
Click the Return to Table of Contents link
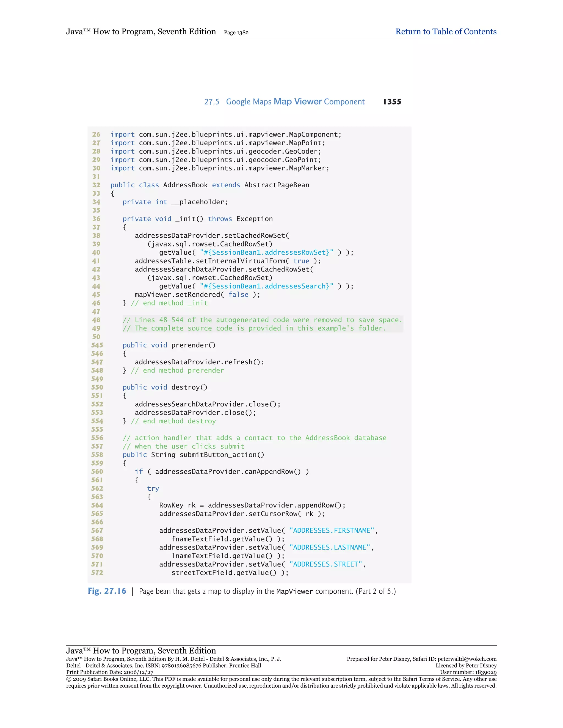pos(446,32)
